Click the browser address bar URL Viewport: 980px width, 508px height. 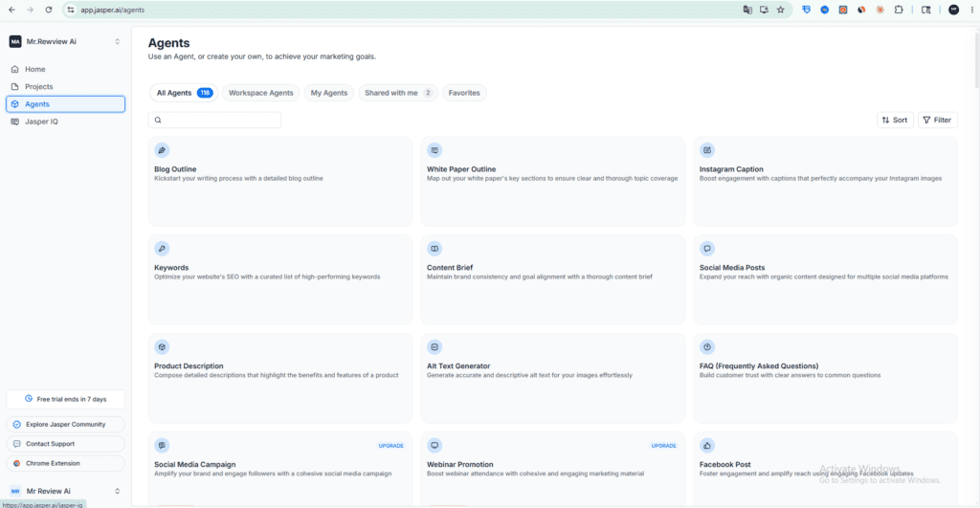[113, 10]
